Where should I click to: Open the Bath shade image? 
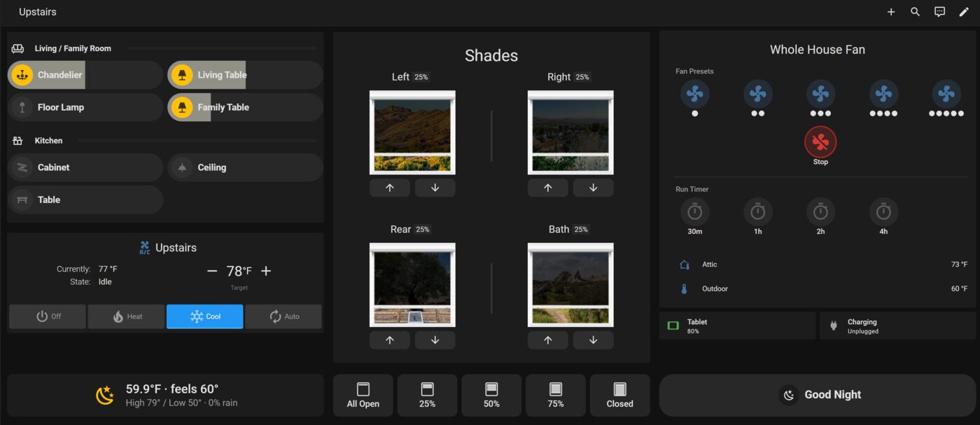(570, 285)
